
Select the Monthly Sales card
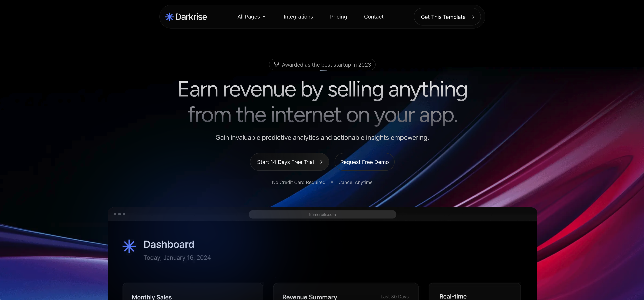point(192,293)
